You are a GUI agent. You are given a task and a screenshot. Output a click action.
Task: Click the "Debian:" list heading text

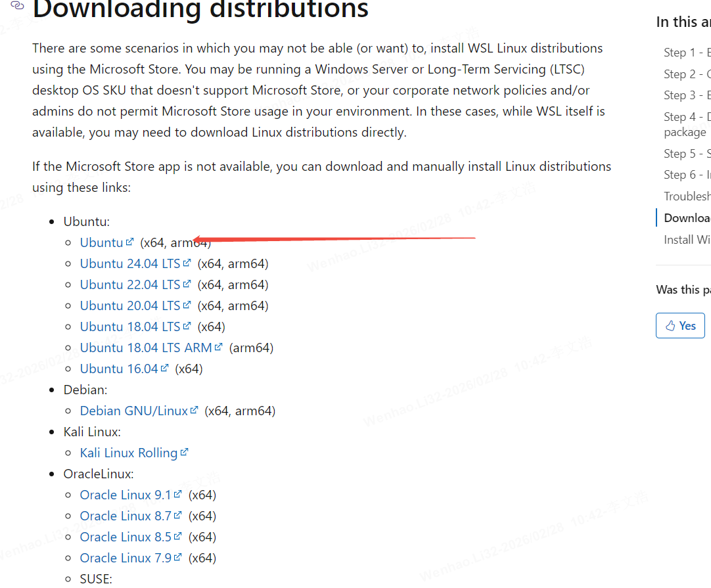[x=85, y=390]
